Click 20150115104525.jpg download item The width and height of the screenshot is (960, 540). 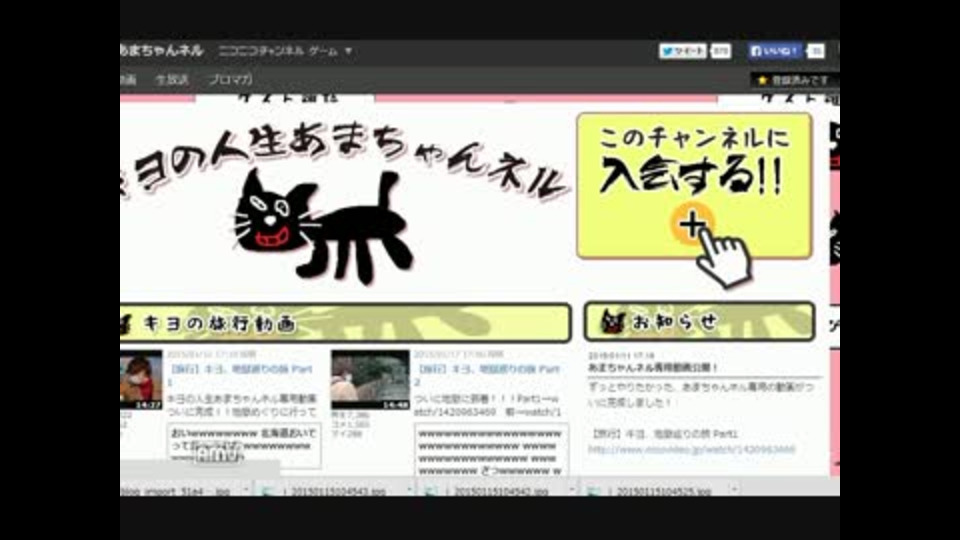pyautogui.click(x=664, y=491)
